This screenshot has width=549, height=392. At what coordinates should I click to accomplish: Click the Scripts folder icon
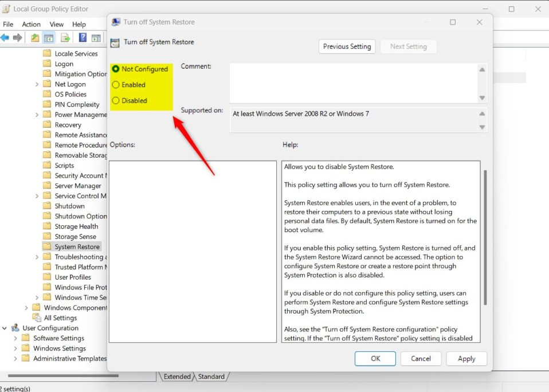47,165
